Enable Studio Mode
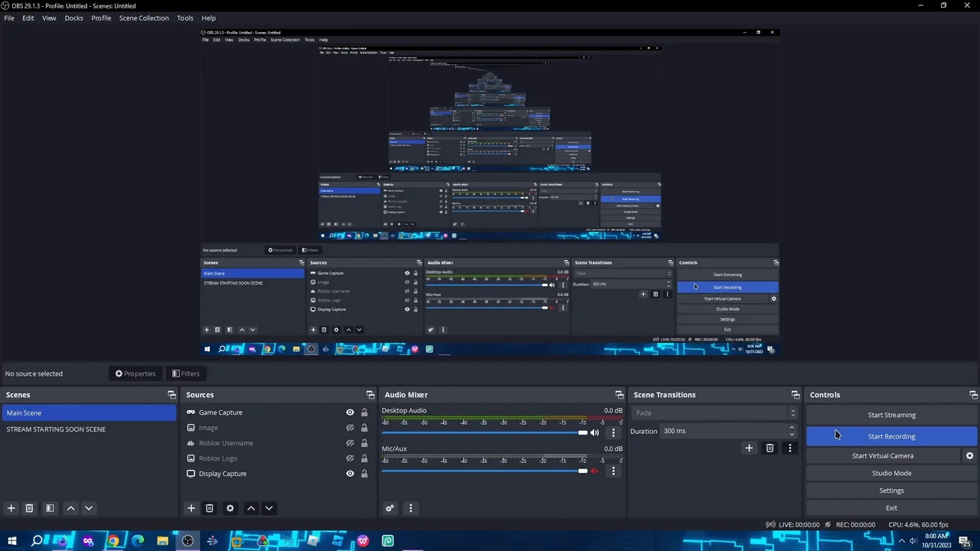Screen dimensions: 980x551 pos(891,473)
